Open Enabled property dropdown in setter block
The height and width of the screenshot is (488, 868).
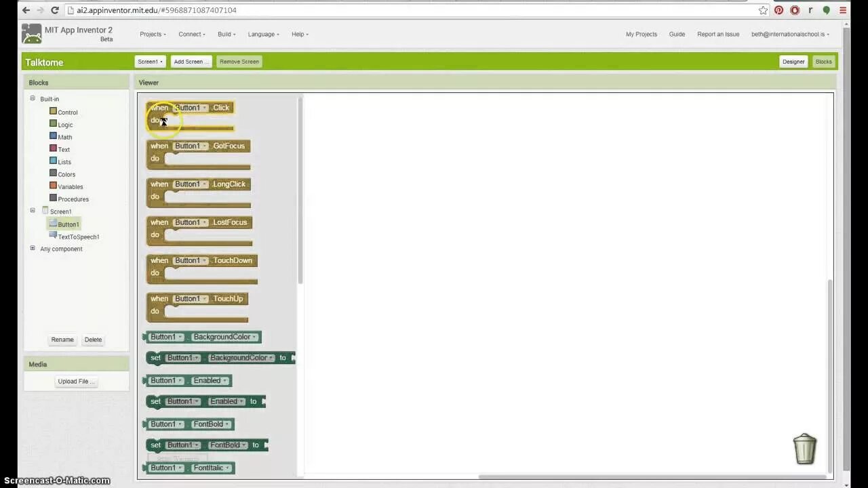point(227,401)
